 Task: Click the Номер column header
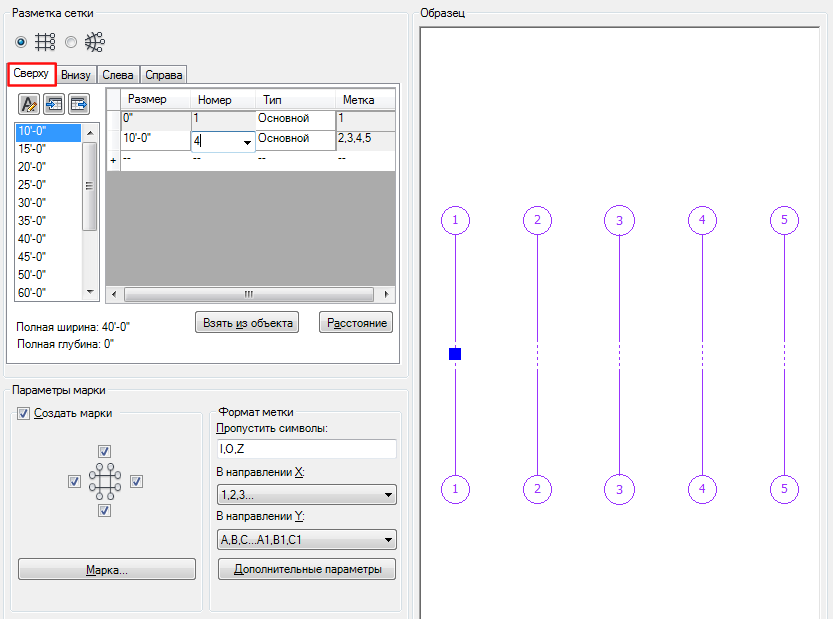[x=223, y=99]
